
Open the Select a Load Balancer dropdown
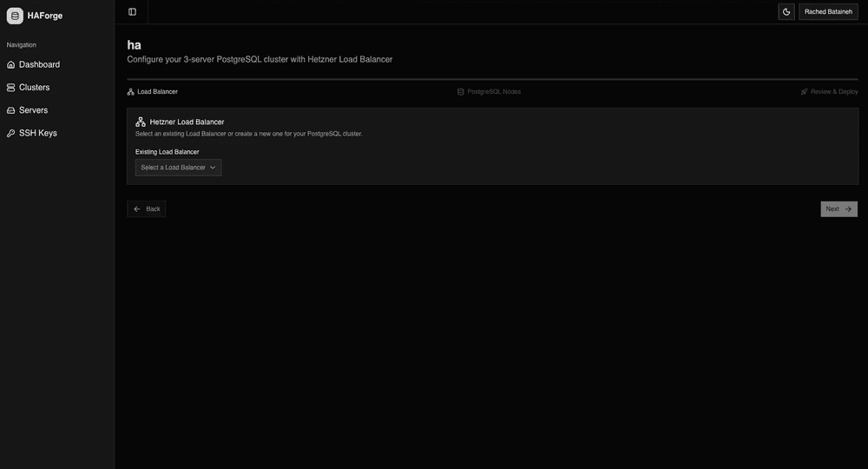click(178, 168)
